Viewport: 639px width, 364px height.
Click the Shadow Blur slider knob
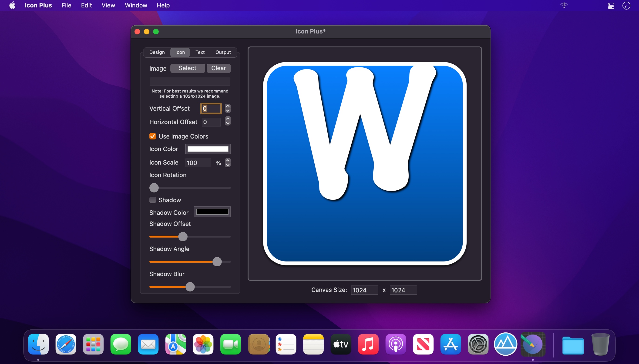[190, 287]
